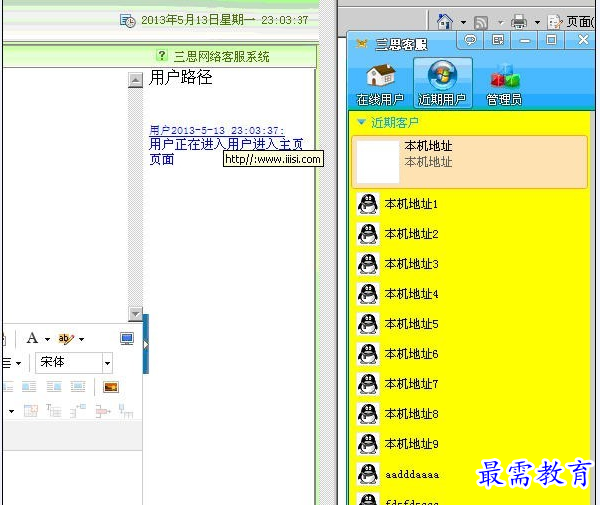The height and width of the screenshot is (505, 600).
Task: Select contact 本机地址4
Action: (470, 294)
